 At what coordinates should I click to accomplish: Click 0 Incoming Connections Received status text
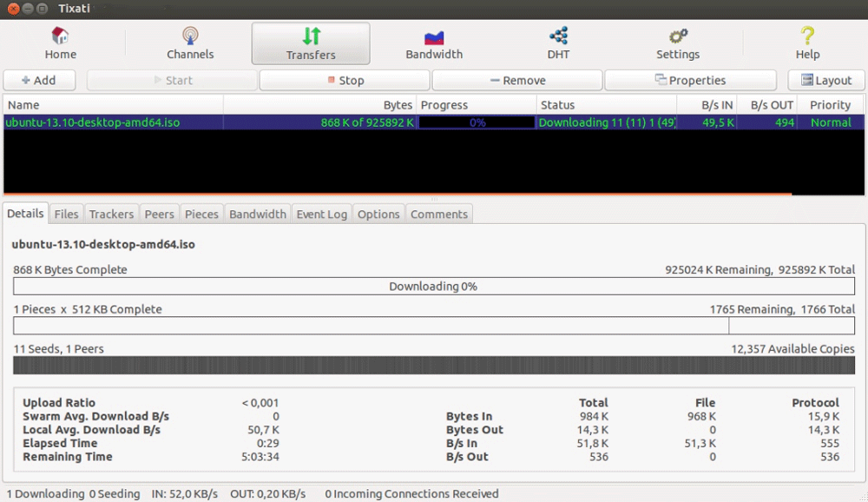(411, 493)
